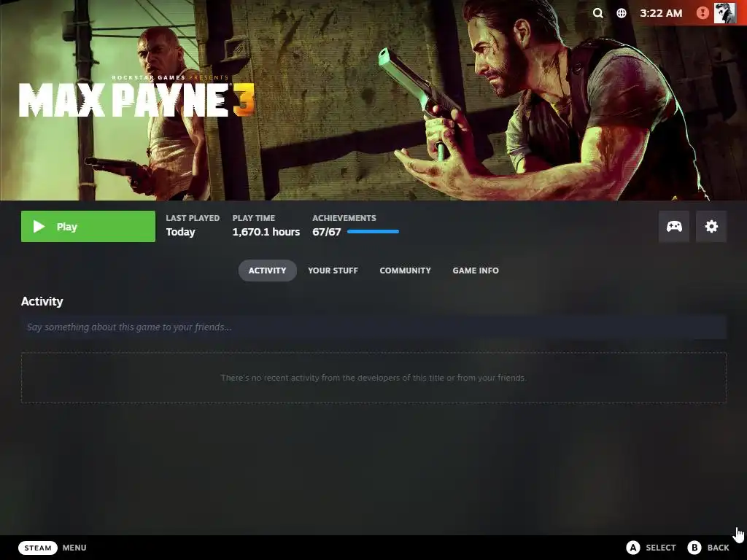
Task: Launch Max Payne 3 with Play
Action: click(x=88, y=226)
